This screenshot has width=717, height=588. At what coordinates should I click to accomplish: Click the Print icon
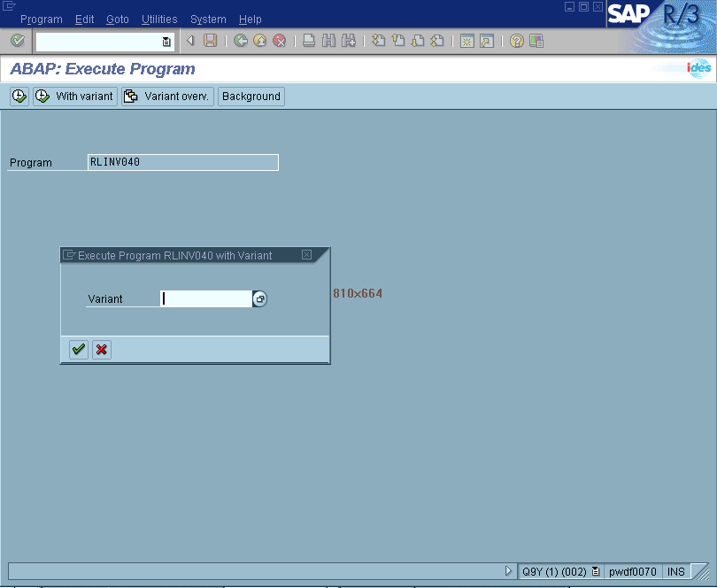tap(309, 41)
